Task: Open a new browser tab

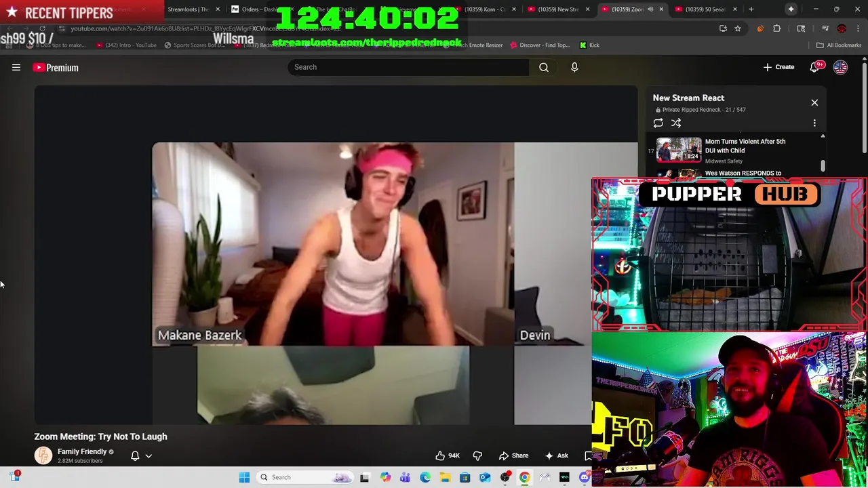Action: pyautogui.click(x=751, y=9)
